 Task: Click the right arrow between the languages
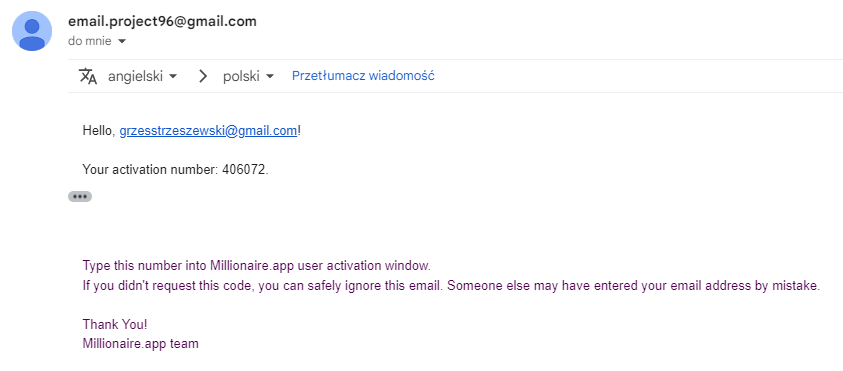pyautogui.click(x=203, y=76)
